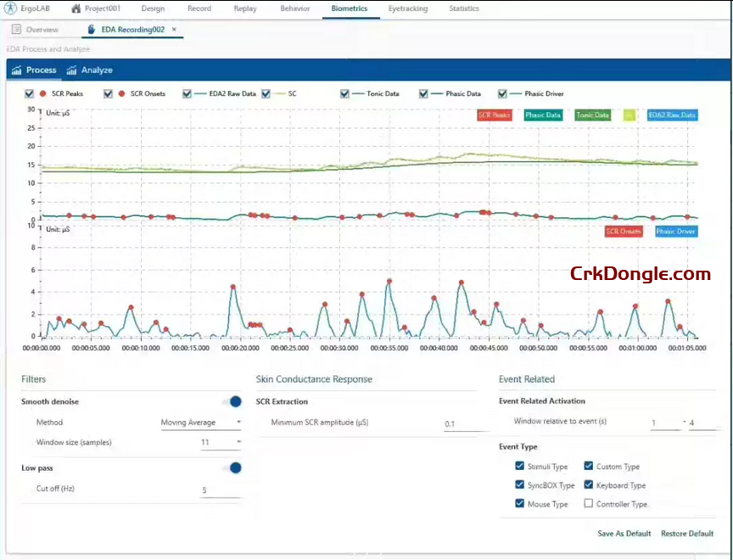Click Save As Default
This screenshot has height=560, width=733.
(x=624, y=534)
